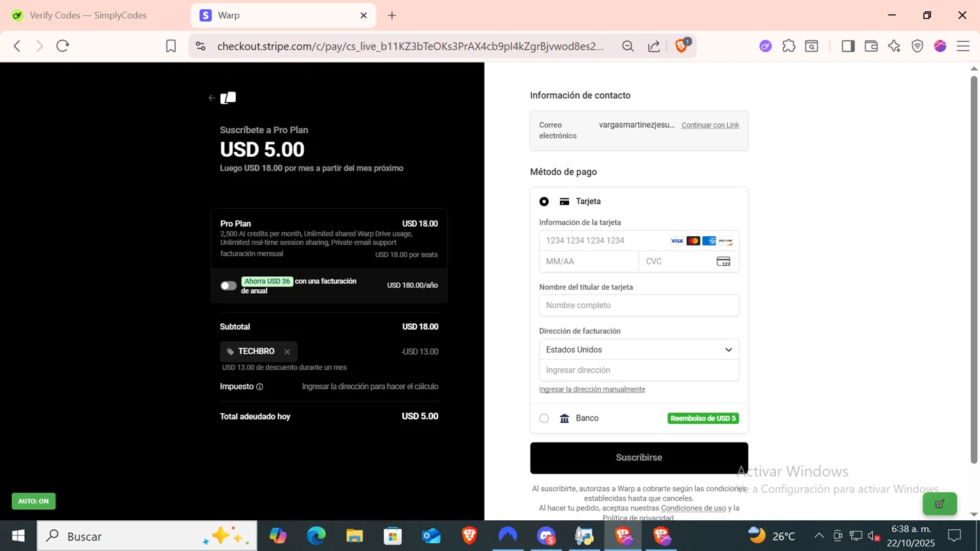980x551 pixels.
Task: Toggle the AUTO: ON badge
Action: (33, 501)
